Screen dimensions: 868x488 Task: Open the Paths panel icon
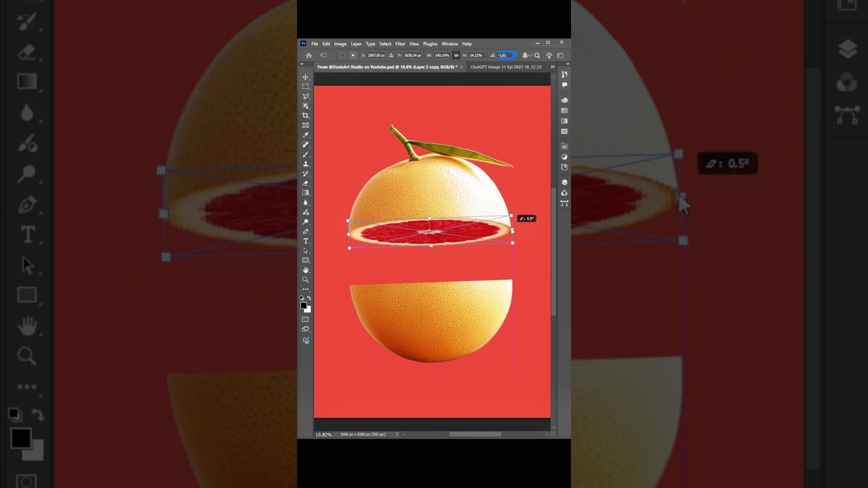point(564,203)
